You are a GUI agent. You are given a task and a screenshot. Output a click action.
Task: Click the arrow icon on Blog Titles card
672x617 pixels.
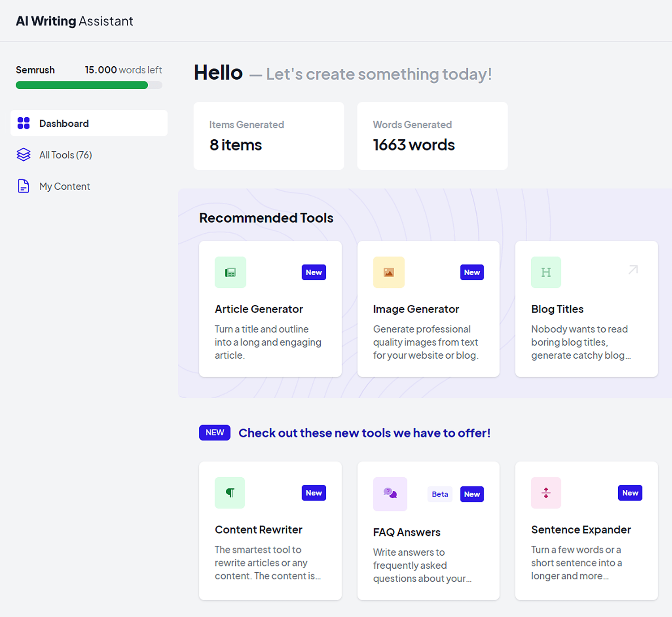click(633, 270)
